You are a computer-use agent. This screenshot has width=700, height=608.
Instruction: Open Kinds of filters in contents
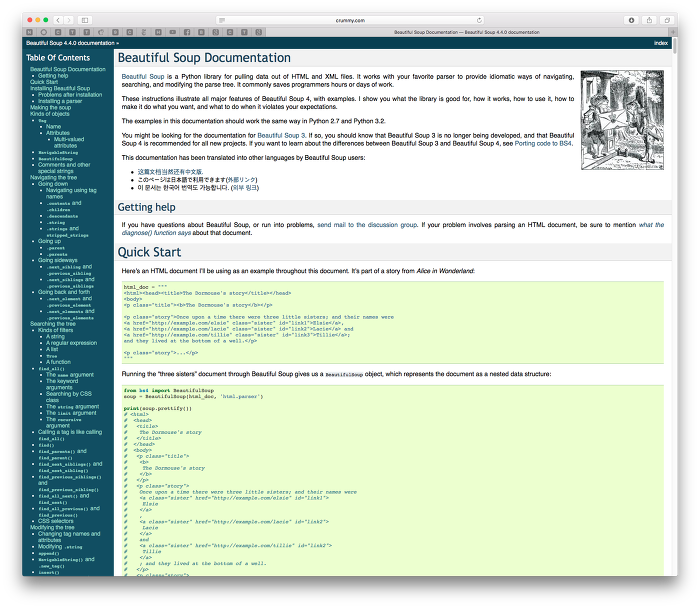55,330
